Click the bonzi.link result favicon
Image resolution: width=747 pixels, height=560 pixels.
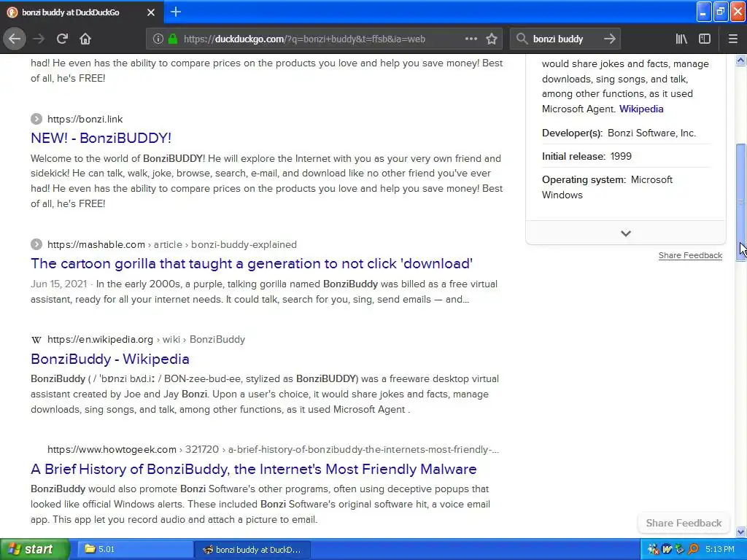tap(36, 119)
